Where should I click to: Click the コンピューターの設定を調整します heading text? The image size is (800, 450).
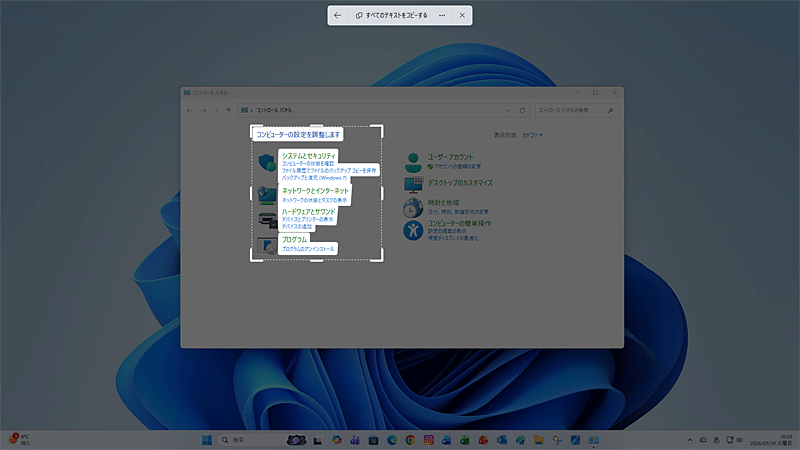[298, 134]
